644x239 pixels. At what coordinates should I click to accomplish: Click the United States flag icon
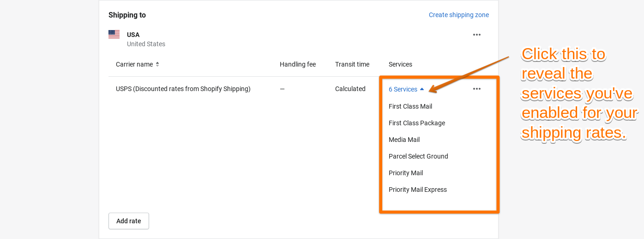pyautogui.click(x=114, y=34)
